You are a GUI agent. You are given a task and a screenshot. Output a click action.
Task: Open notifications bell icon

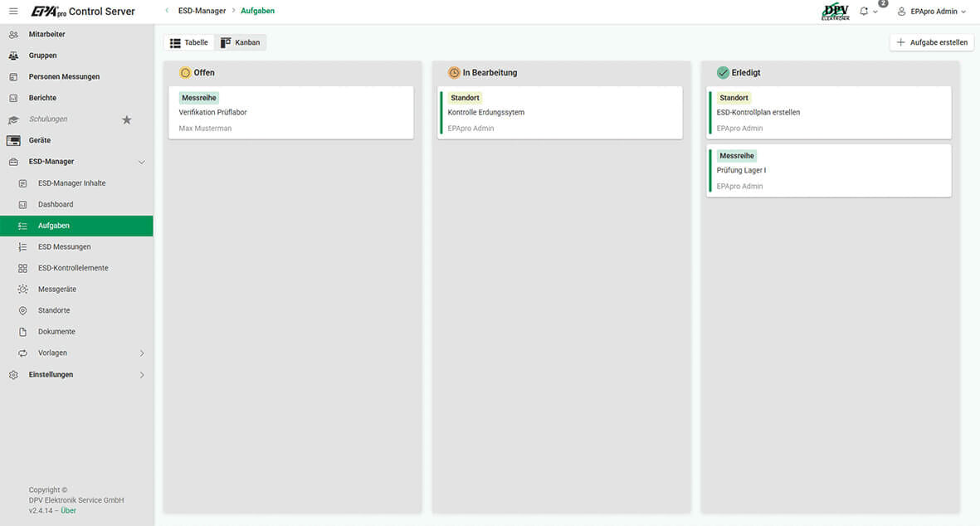(x=864, y=12)
